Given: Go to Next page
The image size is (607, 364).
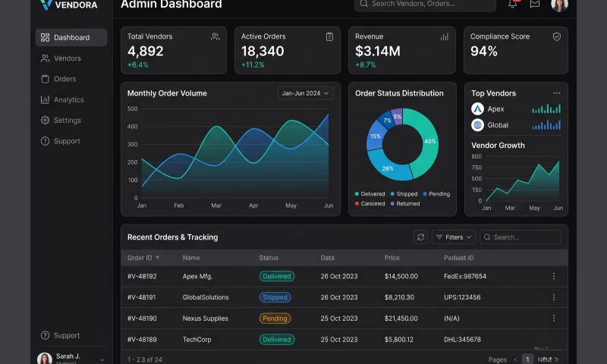Looking at the screenshot, I should 547,359.
